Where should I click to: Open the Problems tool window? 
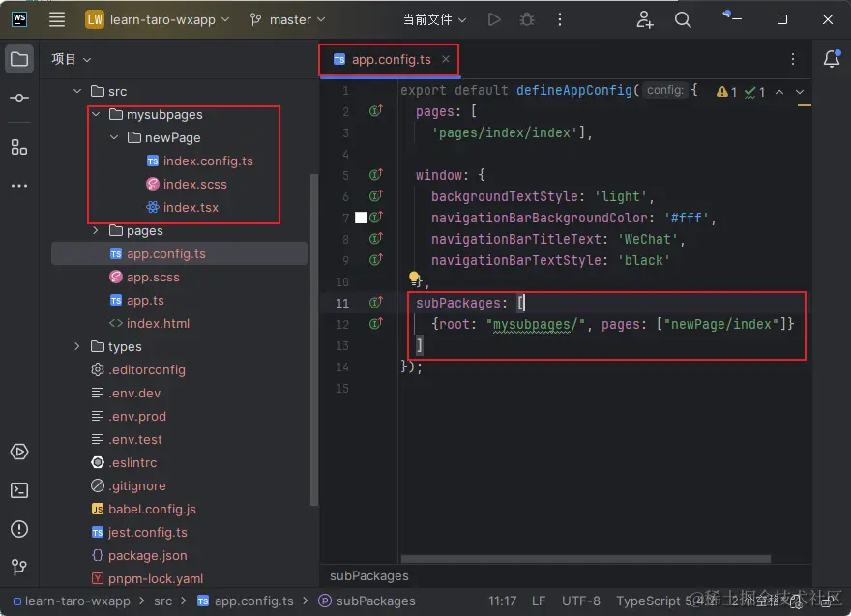tap(19, 529)
